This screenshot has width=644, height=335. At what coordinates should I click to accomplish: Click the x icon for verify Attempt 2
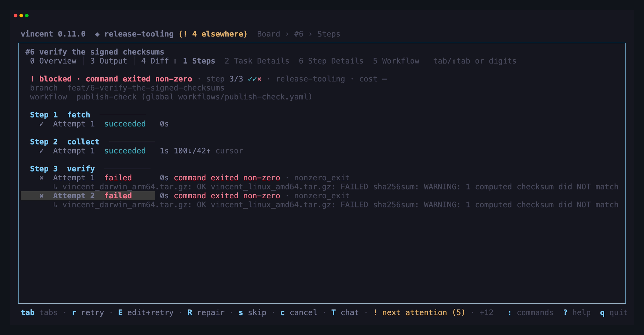42,196
